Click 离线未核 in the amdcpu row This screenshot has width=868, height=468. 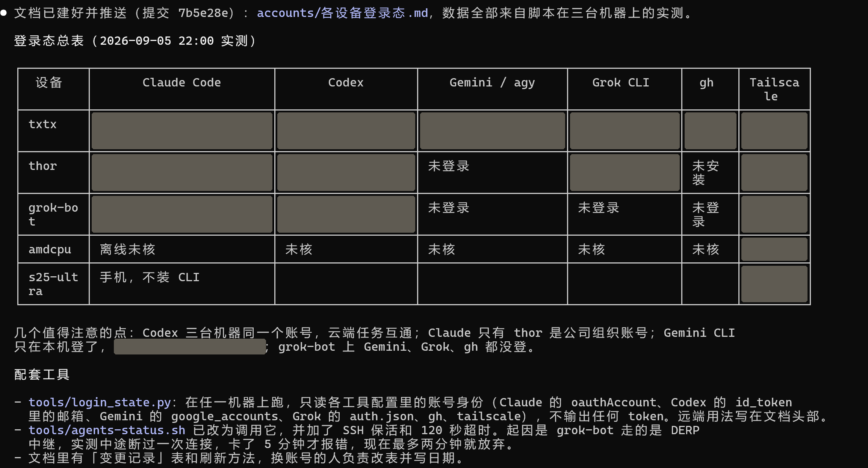[128, 250]
